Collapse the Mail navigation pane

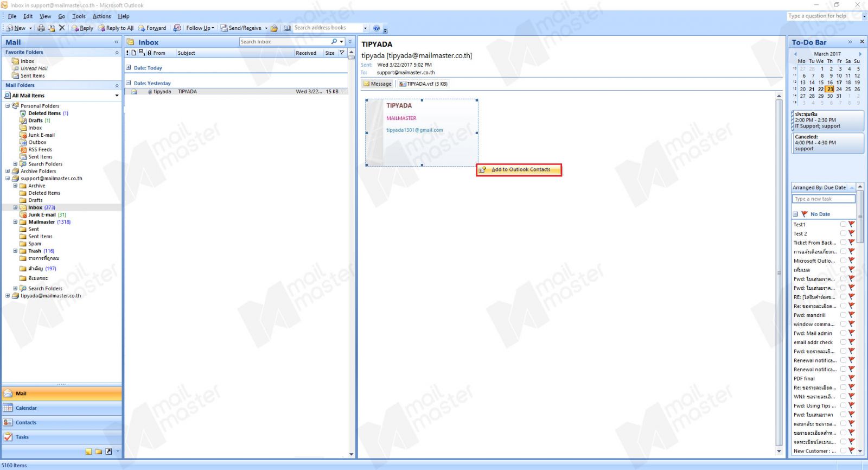pyautogui.click(x=116, y=42)
